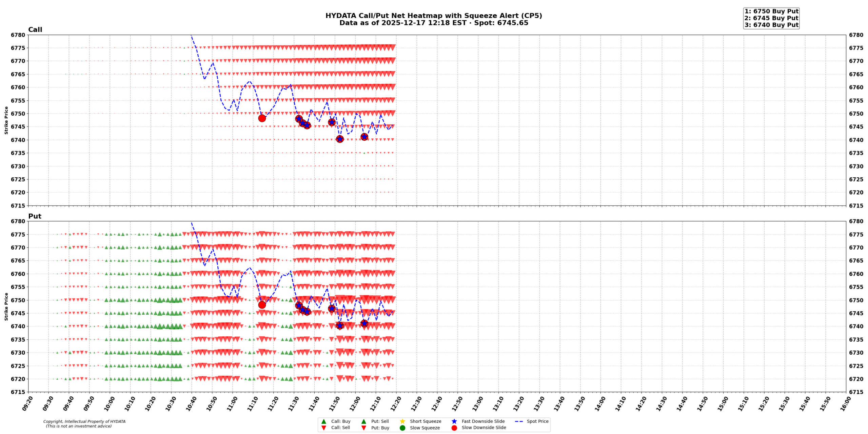Hide the Call: Sell series via its legend entry

coord(340,428)
